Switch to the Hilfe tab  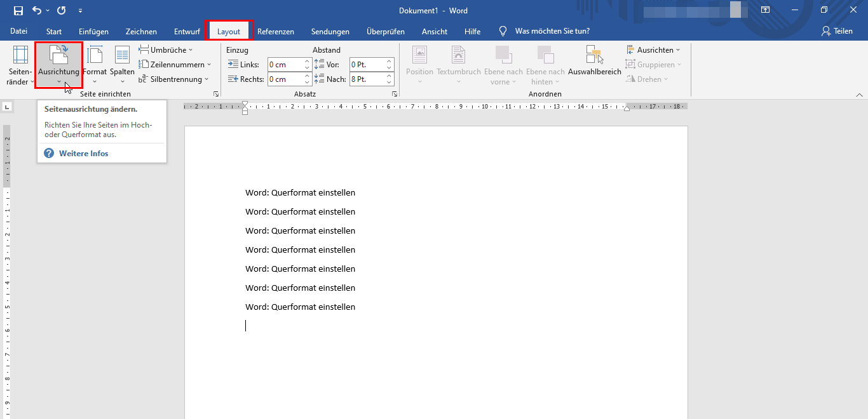[x=472, y=31]
